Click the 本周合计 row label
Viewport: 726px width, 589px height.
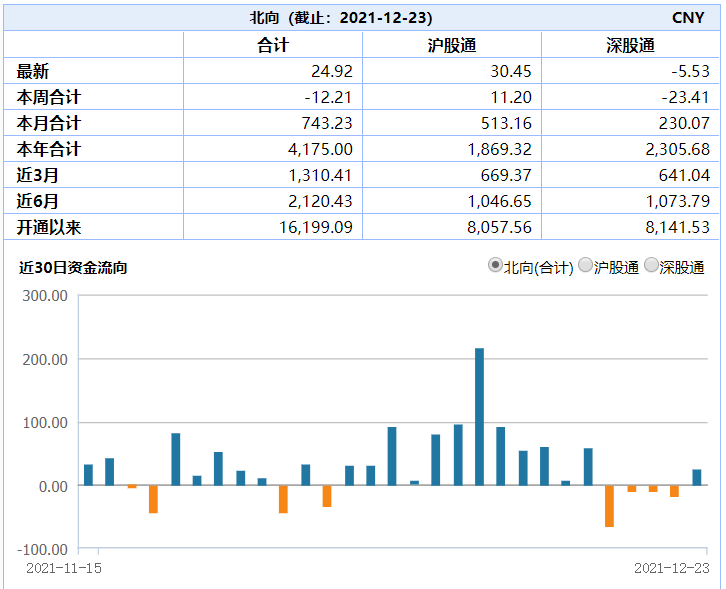coord(49,97)
